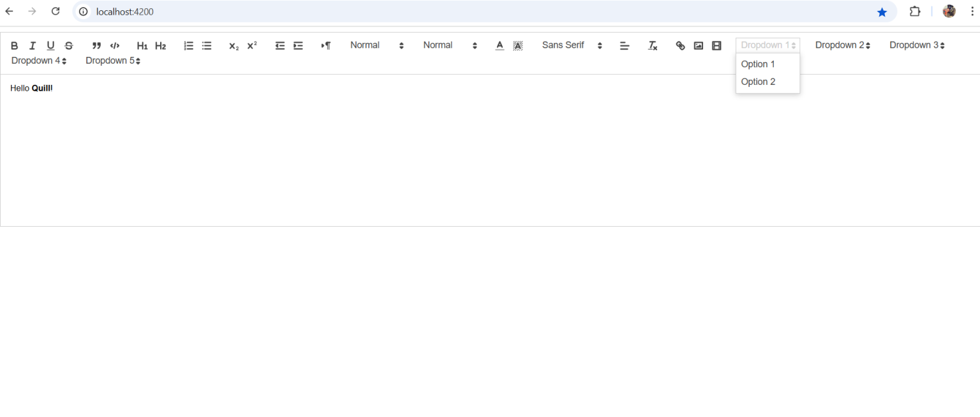Toggle strikethrough on the text

point(69,45)
